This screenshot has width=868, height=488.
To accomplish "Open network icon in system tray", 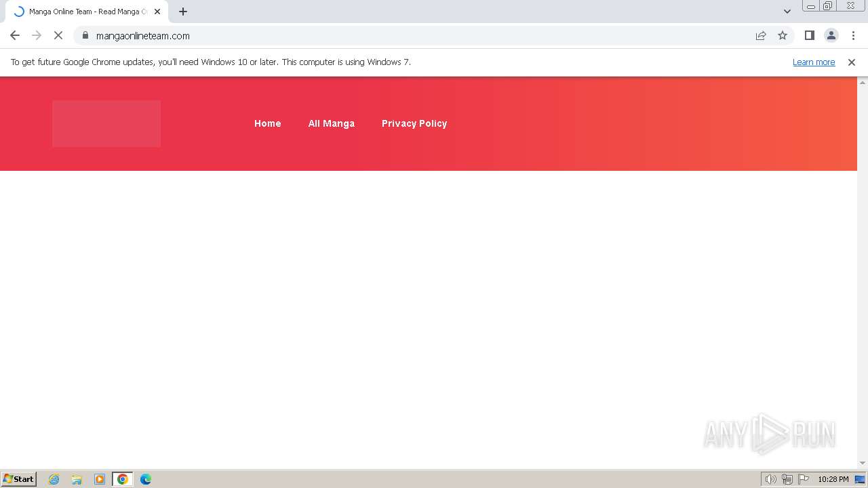I will [x=787, y=479].
